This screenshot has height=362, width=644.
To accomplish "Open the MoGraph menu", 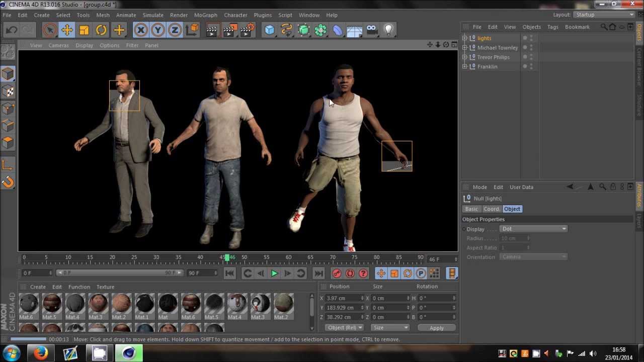I will click(205, 15).
